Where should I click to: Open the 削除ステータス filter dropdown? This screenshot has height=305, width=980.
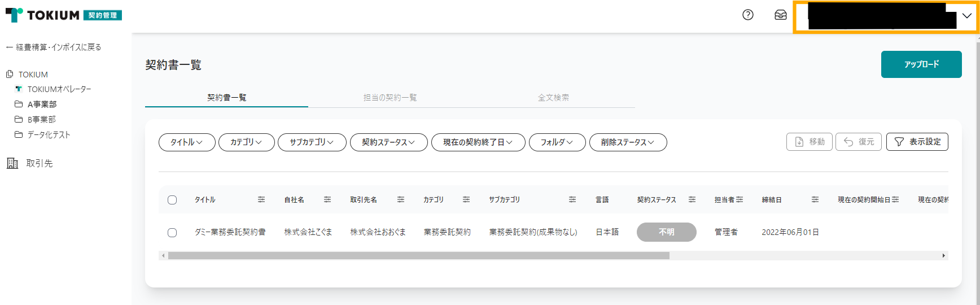[x=628, y=142]
